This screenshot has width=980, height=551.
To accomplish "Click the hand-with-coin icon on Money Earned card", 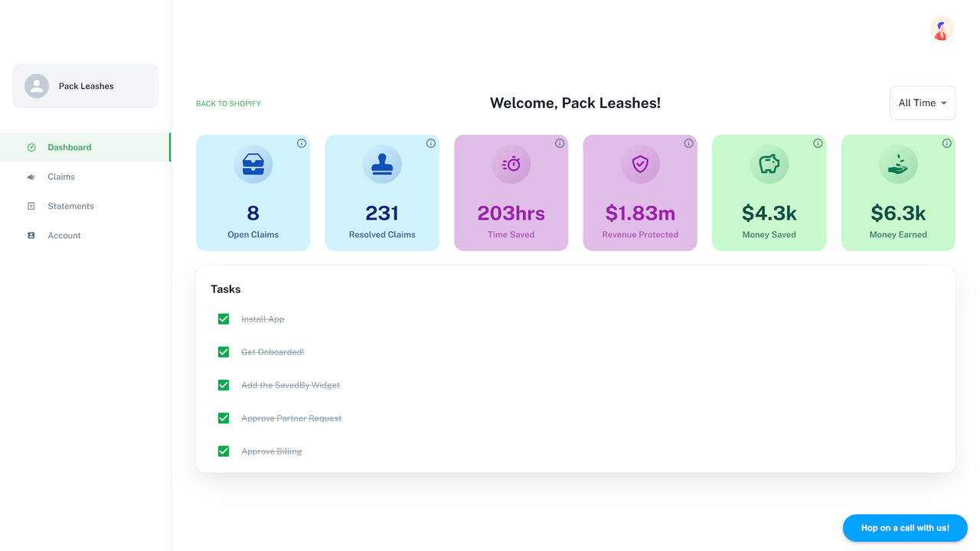I will pos(897,164).
